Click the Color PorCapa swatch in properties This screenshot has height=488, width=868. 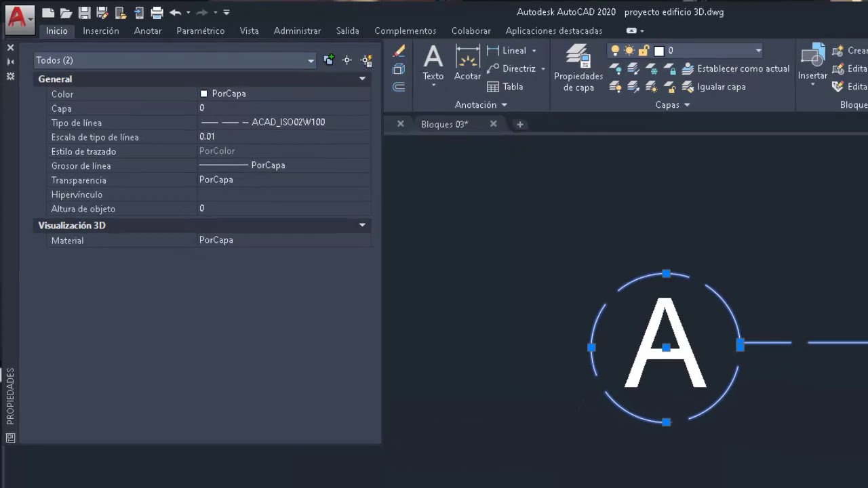click(x=203, y=94)
